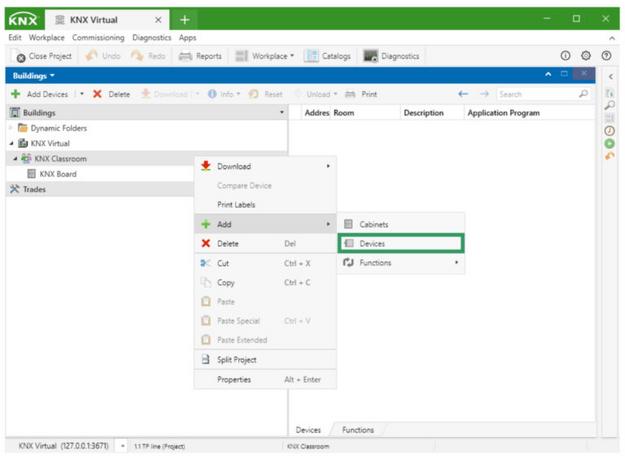
Task: Open the Diagnostics tool in toolbar
Action: (391, 56)
